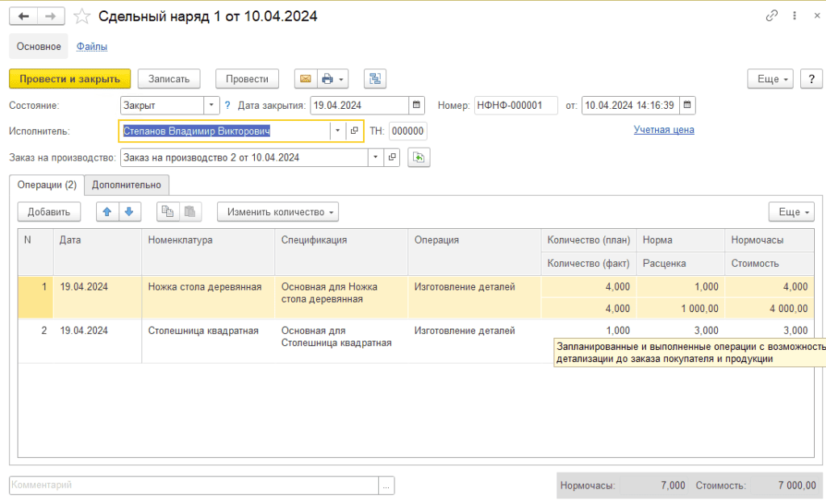826x504 pixels.
Task: Open help with ? button
Action: click(x=811, y=79)
